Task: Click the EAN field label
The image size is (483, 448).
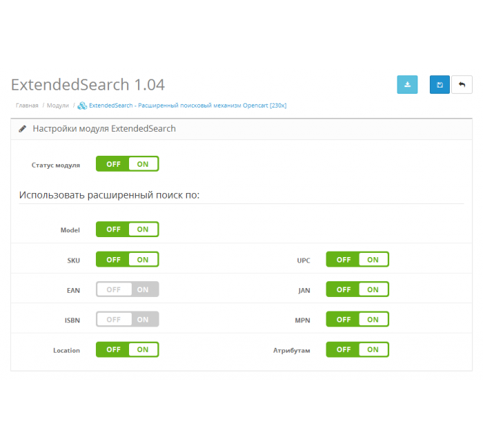Action: click(73, 290)
